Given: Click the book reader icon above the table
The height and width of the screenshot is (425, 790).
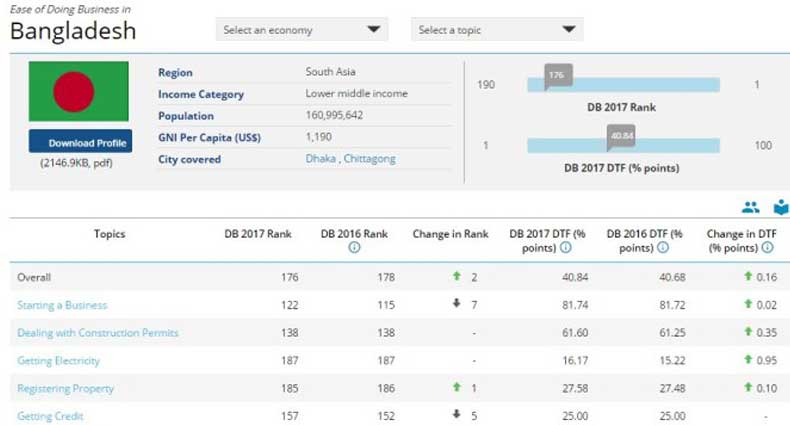Looking at the screenshot, I should coord(780,208).
